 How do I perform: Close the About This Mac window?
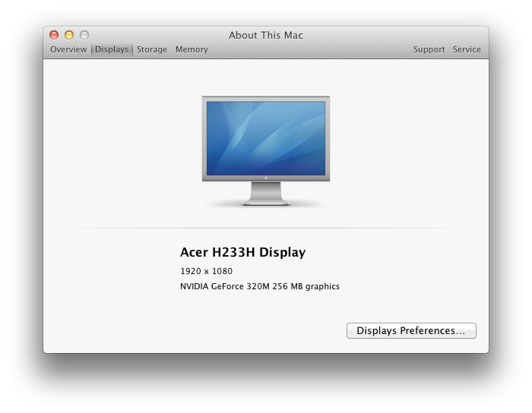[54, 35]
